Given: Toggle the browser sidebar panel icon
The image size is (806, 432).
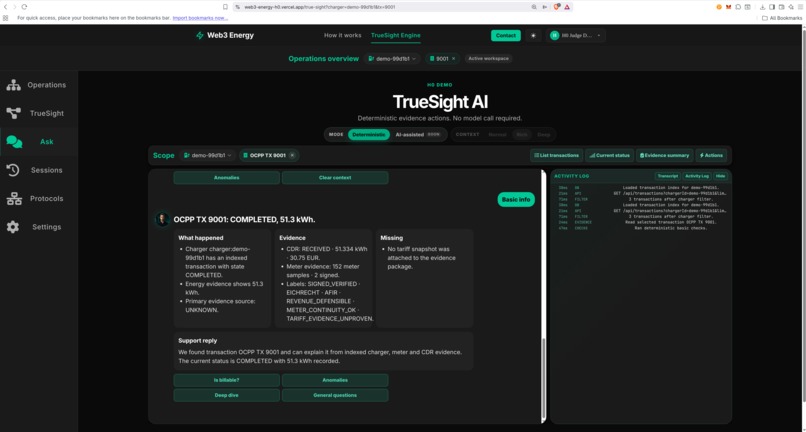Looking at the screenshot, I should pyautogui.click(x=772, y=7).
